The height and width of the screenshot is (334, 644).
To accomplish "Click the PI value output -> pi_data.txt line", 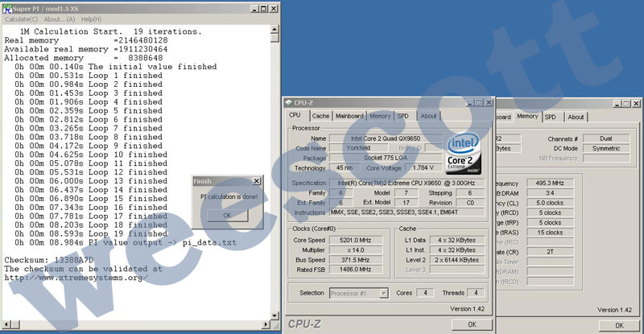I will tap(126, 243).
